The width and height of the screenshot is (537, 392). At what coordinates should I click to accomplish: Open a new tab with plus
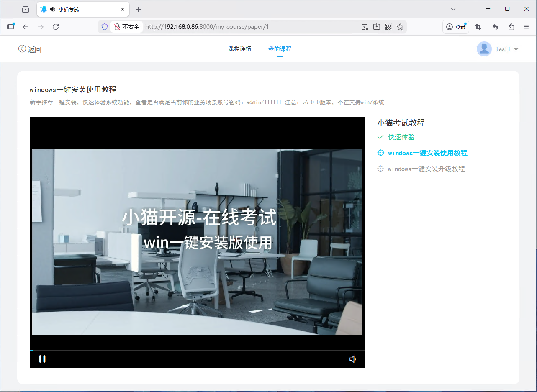(x=139, y=9)
